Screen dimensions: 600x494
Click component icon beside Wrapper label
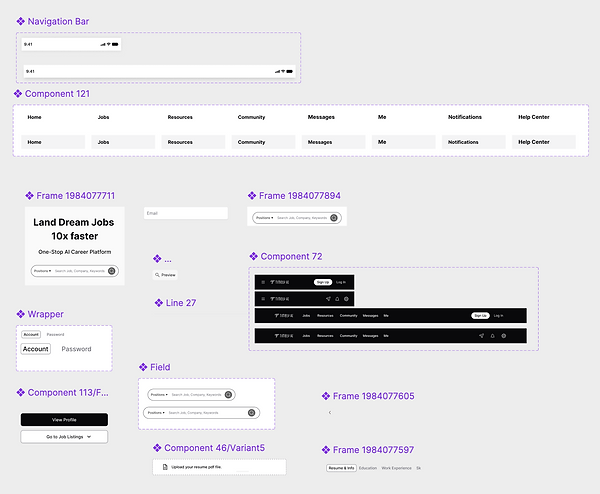tap(21, 314)
